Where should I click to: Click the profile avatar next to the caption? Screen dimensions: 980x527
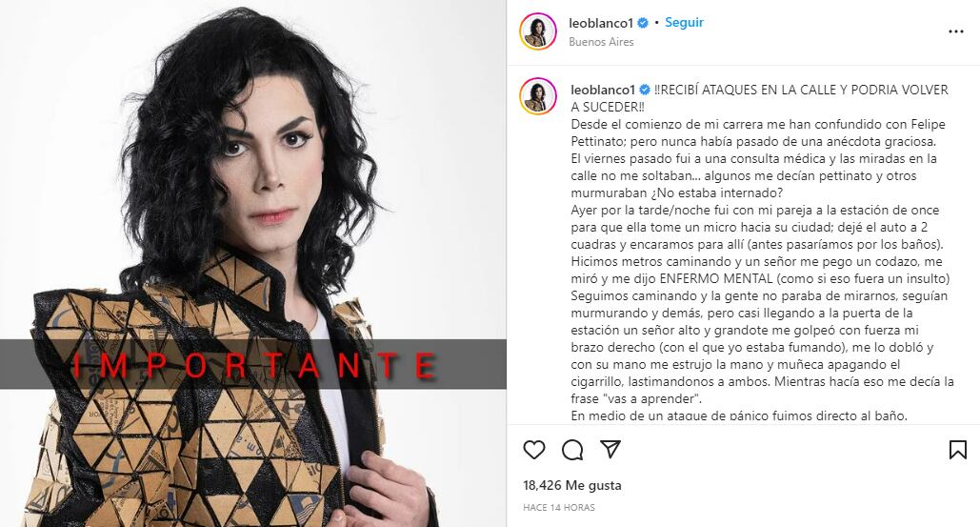tap(537, 95)
